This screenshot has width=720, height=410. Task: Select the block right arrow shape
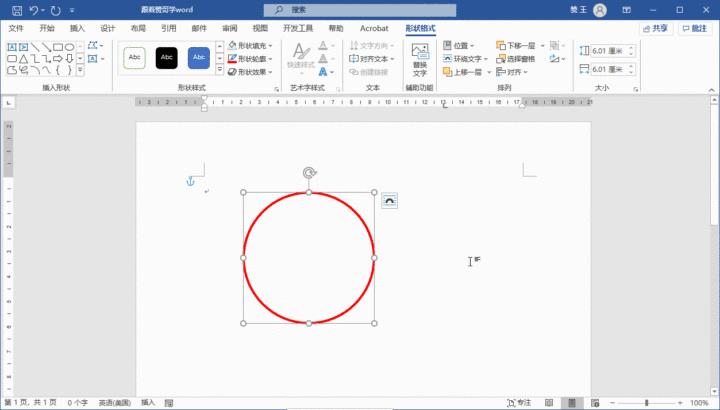tap(58, 59)
